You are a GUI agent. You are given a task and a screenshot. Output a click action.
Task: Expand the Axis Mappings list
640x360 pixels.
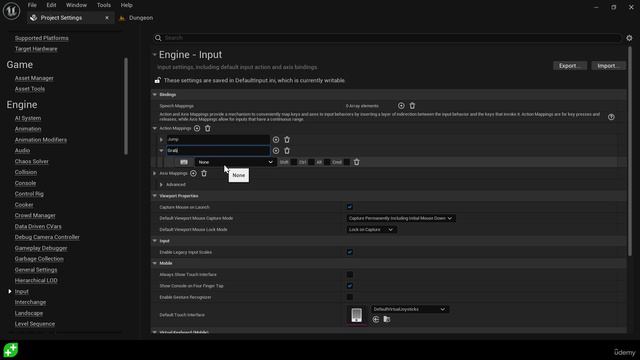pyautogui.click(x=155, y=173)
